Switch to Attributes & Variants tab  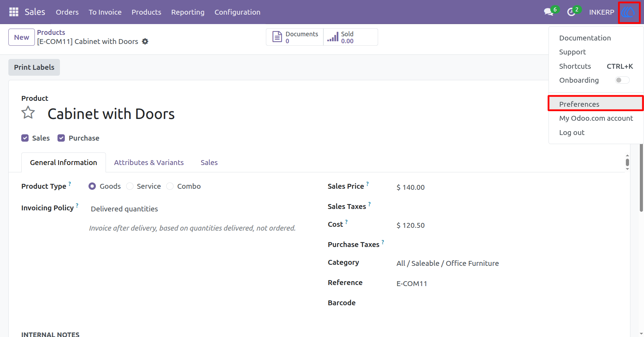(149, 163)
